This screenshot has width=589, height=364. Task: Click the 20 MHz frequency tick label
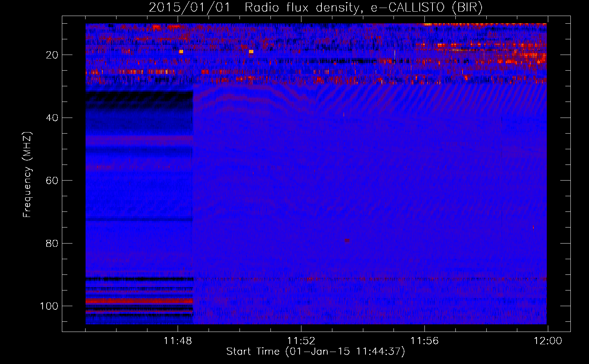tap(52, 55)
